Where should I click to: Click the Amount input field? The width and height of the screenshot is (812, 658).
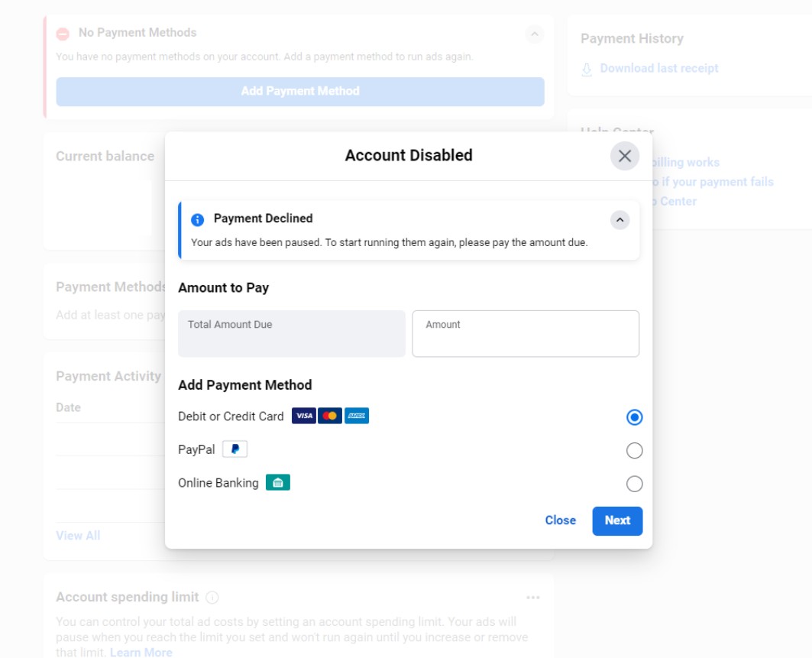coord(526,334)
